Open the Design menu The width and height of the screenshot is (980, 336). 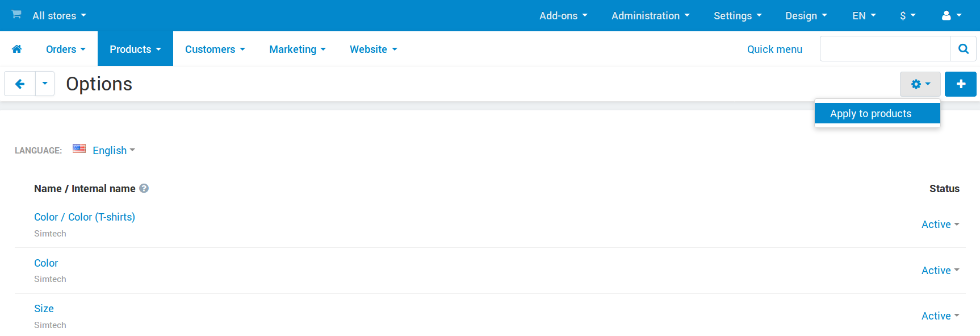click(806, 16)
